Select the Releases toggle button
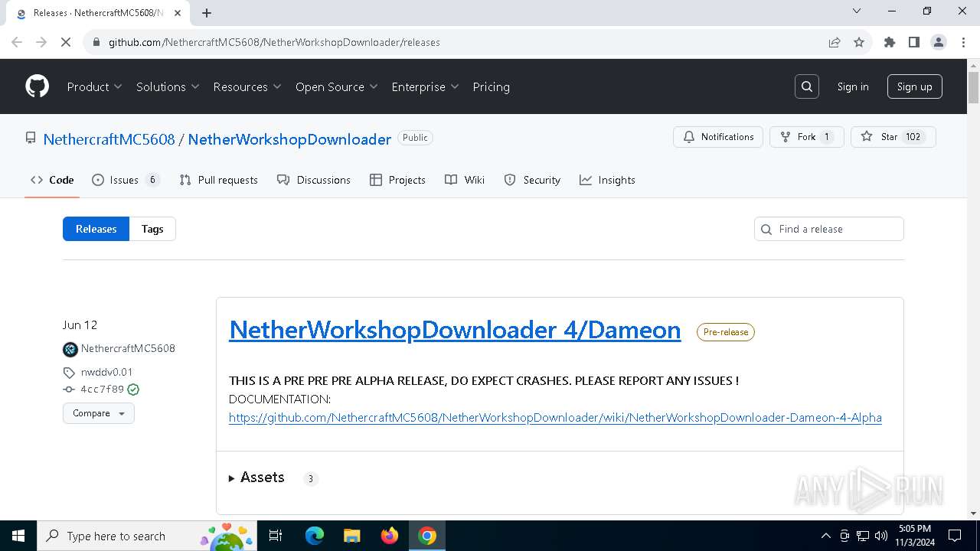 pos(96,229)
